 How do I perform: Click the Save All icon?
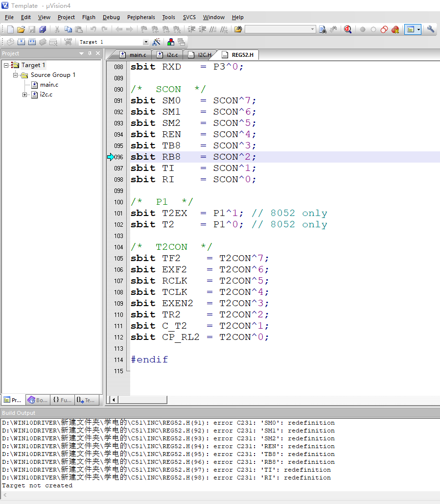point(43,29)
